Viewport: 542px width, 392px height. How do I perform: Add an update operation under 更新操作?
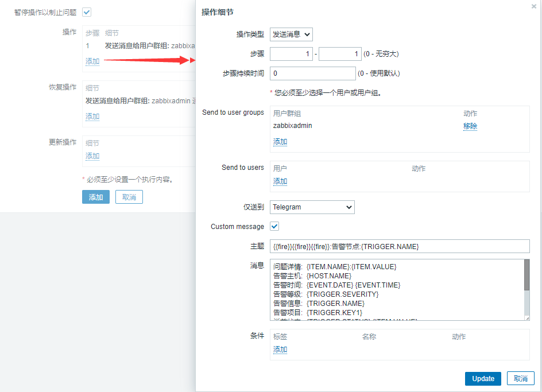point(92,156)
